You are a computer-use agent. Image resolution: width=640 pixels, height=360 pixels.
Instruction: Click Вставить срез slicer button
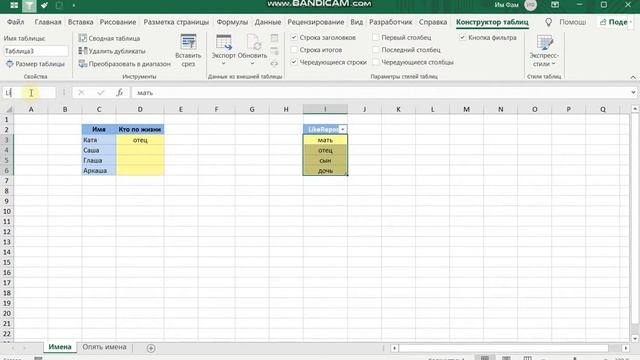point(188,51)
